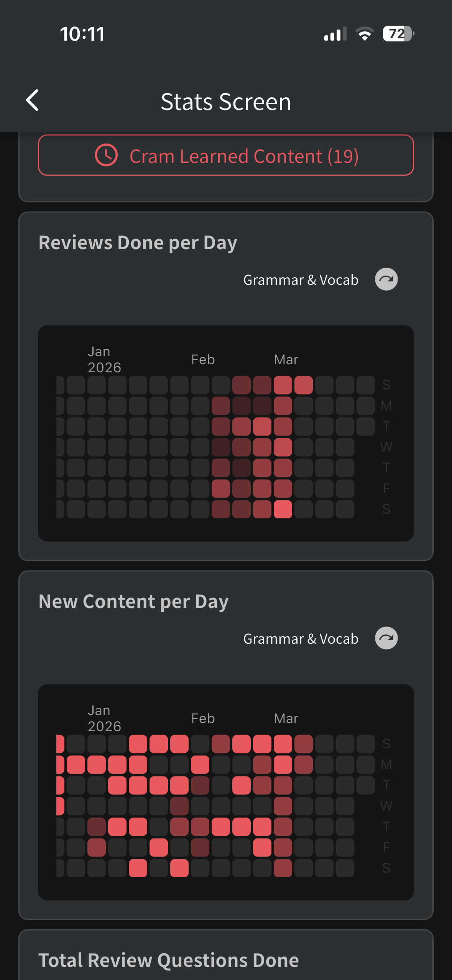452x980 pixels.
Task: Tap Grammar & Vocab under Reviews Done
Action: click(301, 280)
